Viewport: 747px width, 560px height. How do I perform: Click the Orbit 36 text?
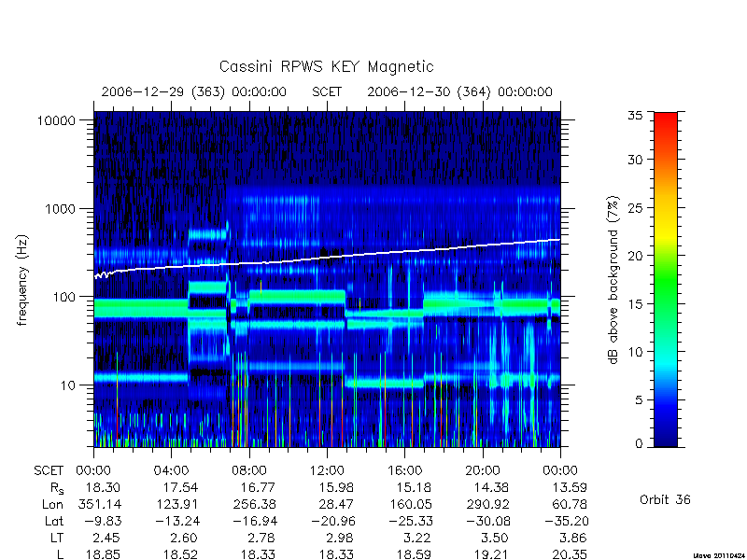[x=665, y=499]
